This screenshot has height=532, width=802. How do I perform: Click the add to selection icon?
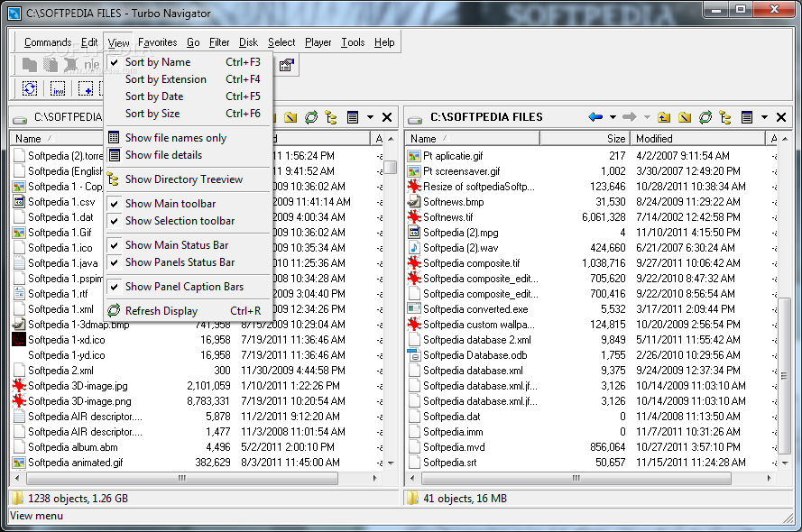pos(86,88)
